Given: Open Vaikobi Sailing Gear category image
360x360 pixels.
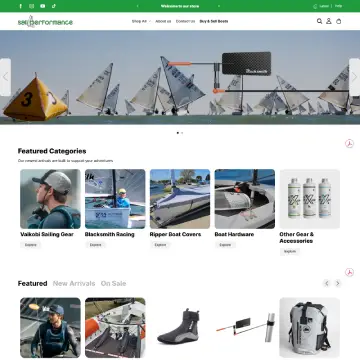Looking at the screenshot, I should tap(50, 199).
